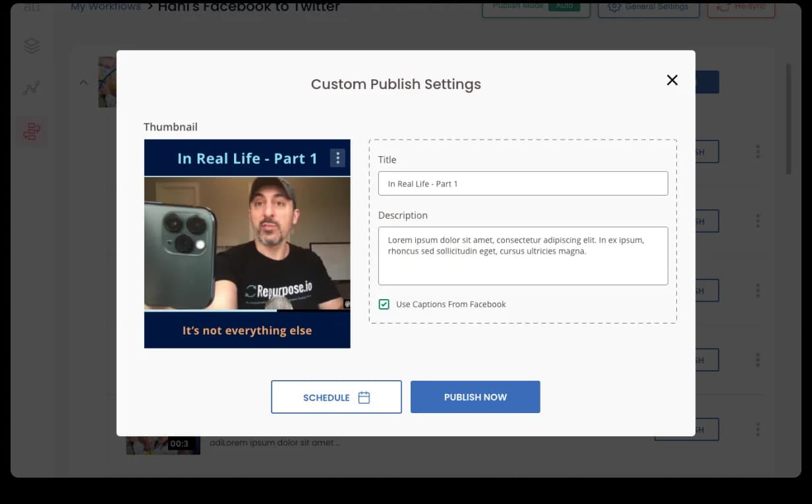Open the analytics graph icon in sidebar

(32, 88)
